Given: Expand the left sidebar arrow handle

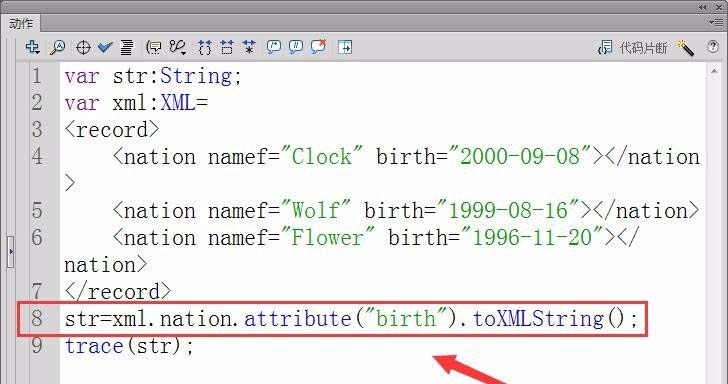Looking at the screenshot, I should coord(11,252).
